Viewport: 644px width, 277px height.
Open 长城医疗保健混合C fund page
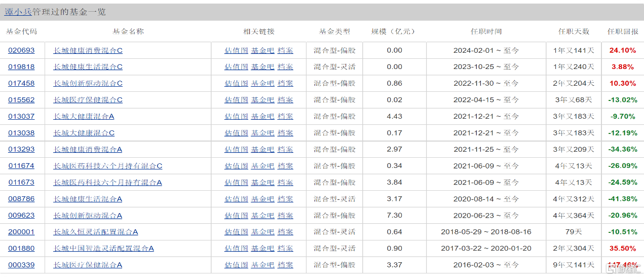coord(88,100)
